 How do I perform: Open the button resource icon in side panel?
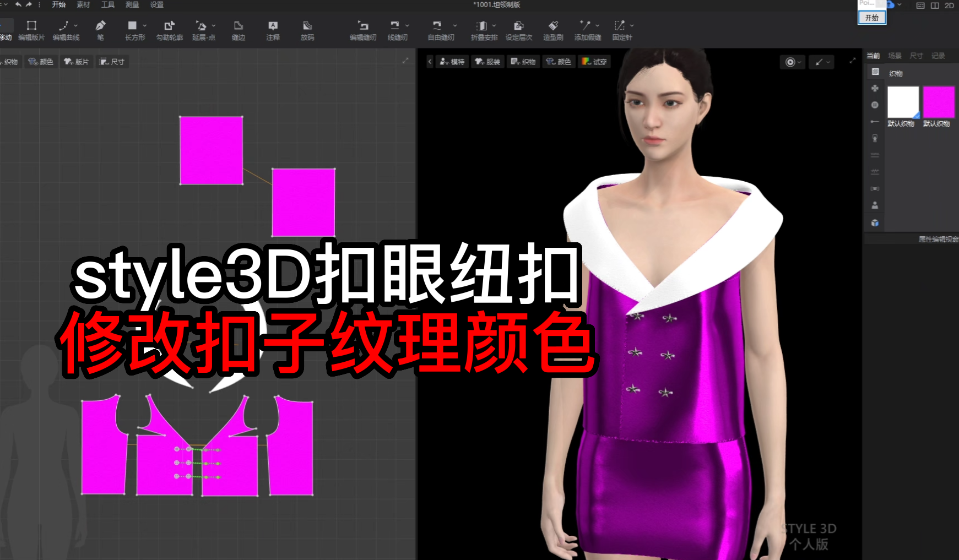tap(875, 105)
